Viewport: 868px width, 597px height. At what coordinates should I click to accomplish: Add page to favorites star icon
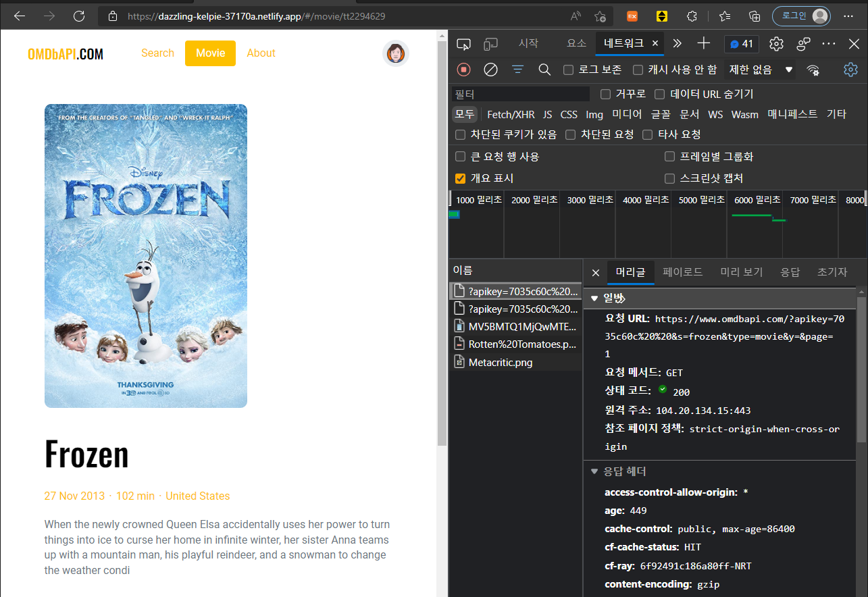point(600,16)
